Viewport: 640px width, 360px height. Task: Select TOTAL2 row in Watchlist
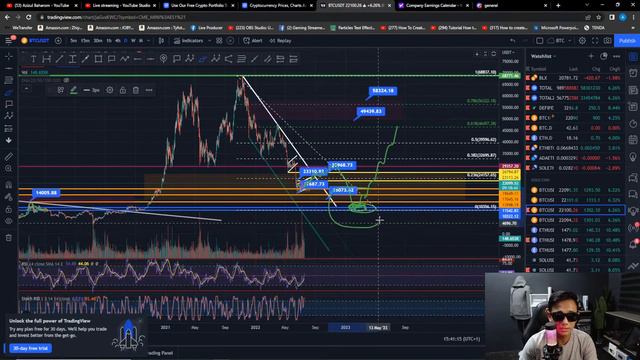pos(575,98)
